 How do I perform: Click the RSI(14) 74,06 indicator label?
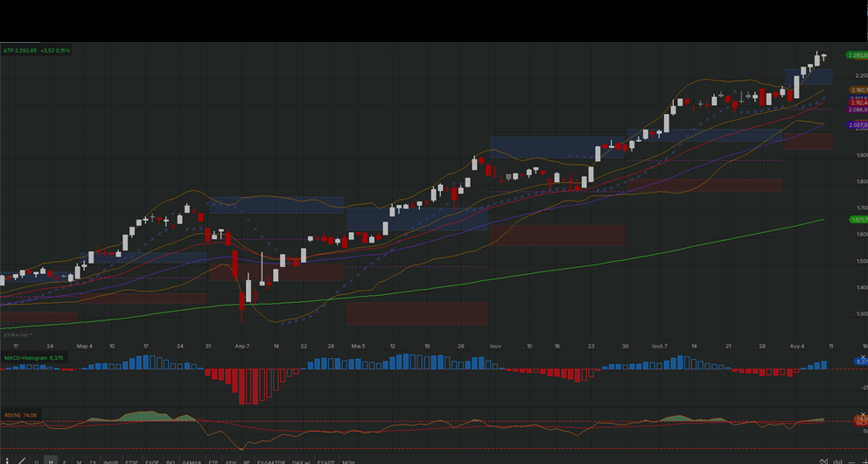coord(20,415)
